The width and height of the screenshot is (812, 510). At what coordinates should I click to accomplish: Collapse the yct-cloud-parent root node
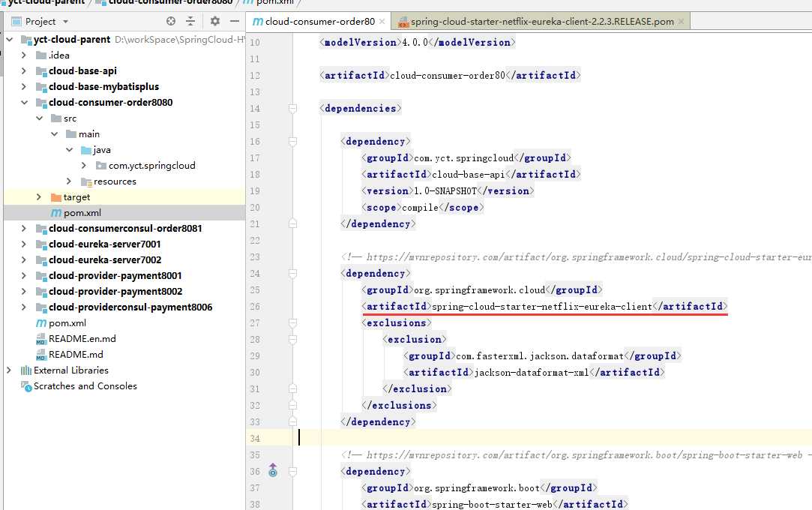pos(10,39)
